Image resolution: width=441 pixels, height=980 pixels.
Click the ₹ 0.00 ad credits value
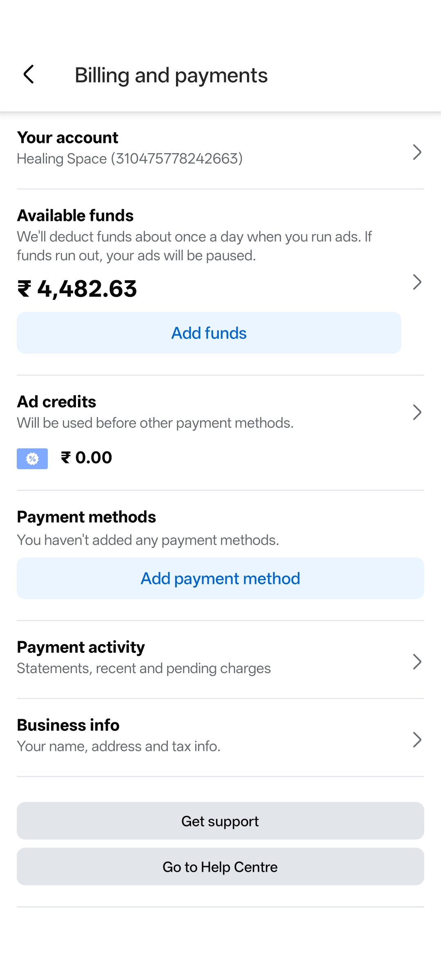(86, 457)
